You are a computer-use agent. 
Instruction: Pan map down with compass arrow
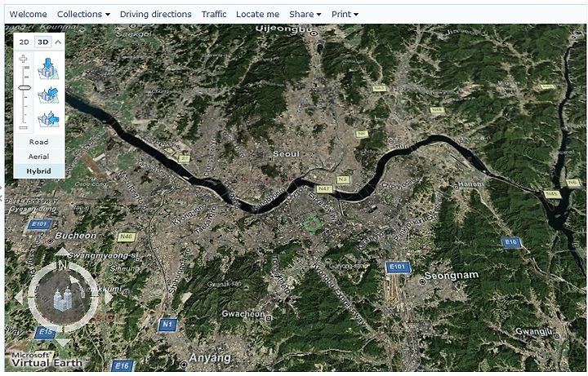click(x=63, y=342)
